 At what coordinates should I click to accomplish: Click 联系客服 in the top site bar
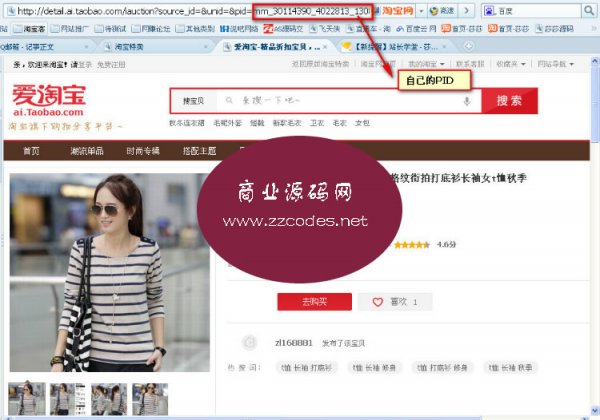click(470, 64)
